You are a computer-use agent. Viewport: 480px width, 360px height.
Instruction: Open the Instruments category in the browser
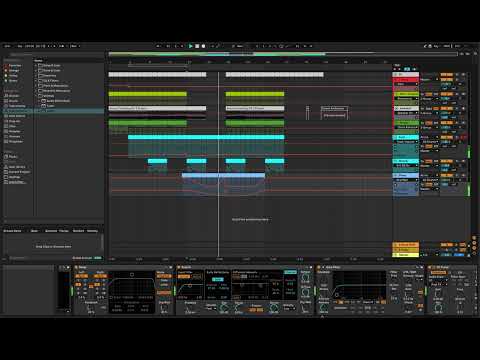[x=15, y=106]
